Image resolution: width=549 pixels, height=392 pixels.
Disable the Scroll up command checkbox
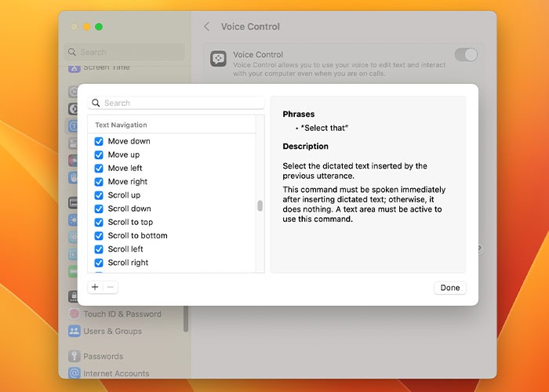pos(99,195)
